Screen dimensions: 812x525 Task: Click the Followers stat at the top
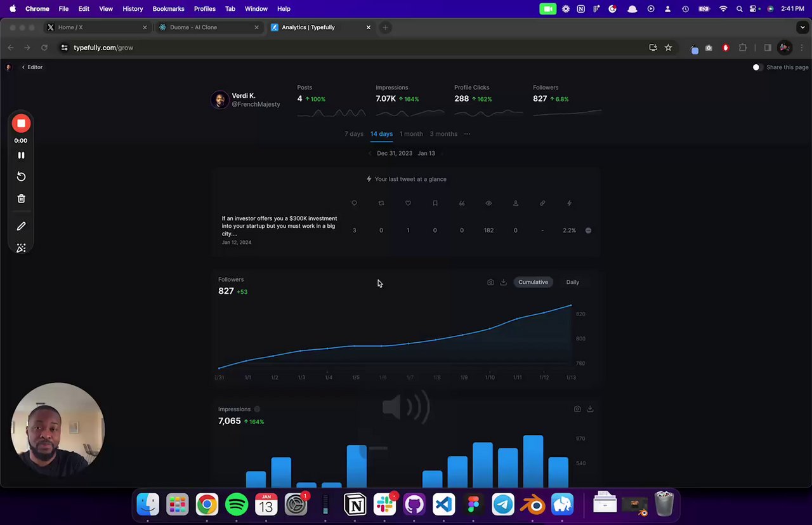pyautogui.click(x=567, y=102)
